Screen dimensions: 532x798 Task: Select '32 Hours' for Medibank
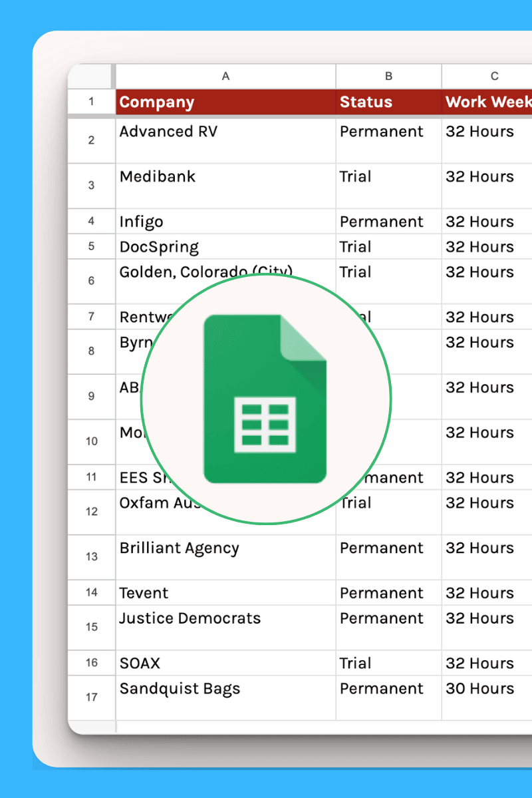[487, 185]
